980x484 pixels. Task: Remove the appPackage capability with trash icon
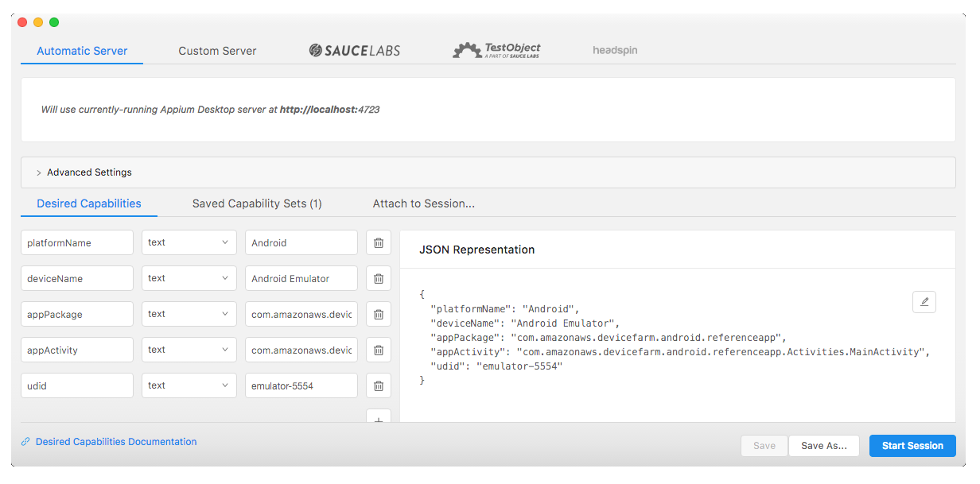click(379, 315)
